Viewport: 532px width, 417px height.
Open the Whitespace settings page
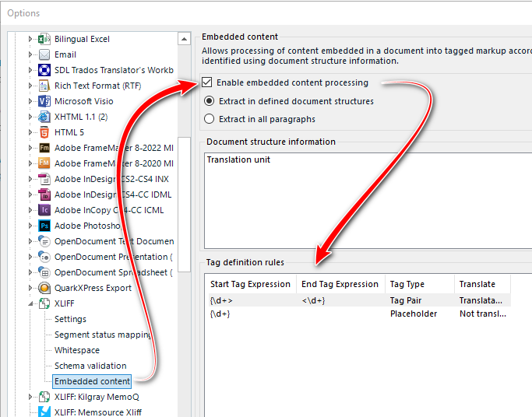77,350
